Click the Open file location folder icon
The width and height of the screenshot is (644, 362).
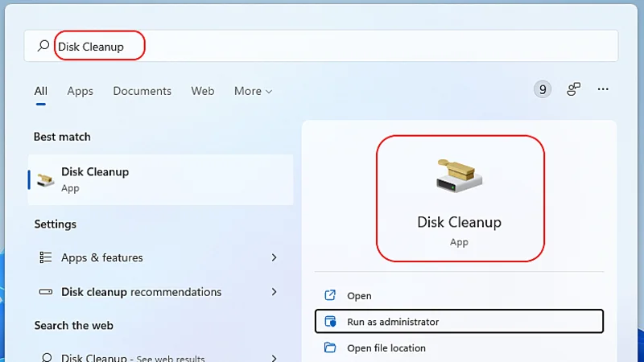pos(330,348)
